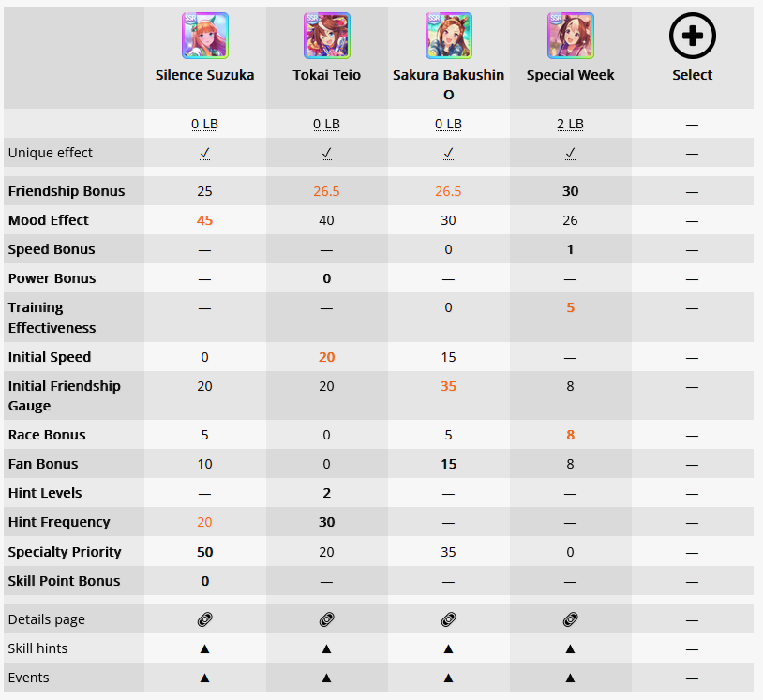
Task: Click the Special Week SSR card icon
Action: point(570,36)
